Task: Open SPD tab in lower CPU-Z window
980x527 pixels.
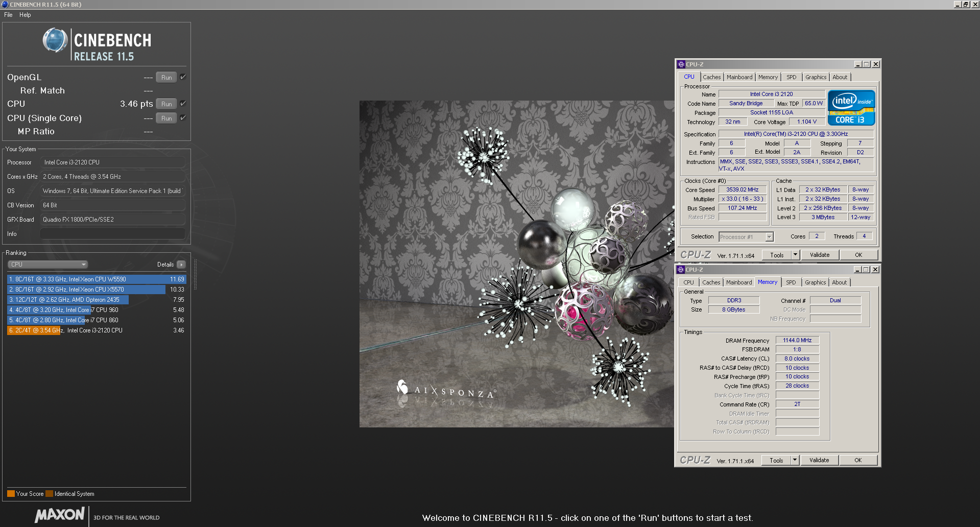Action: pyautogui.click(x=791, y=282)
